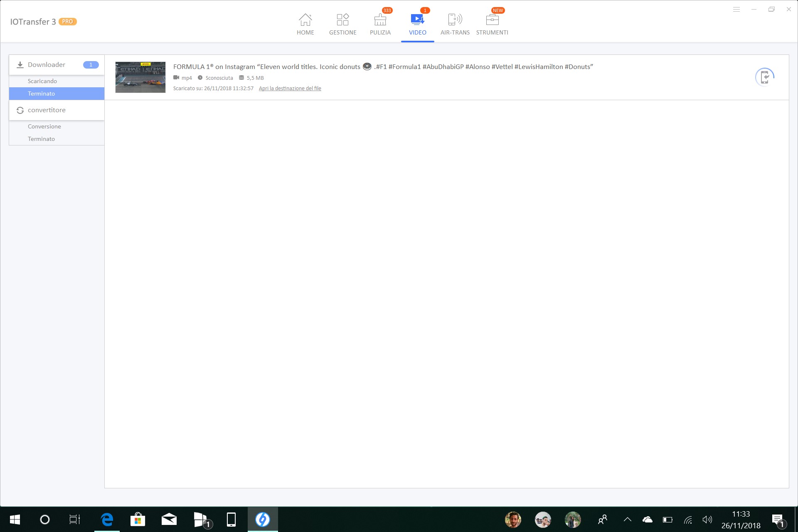798x532 pixels.
Task: Click the Downloader section header
Action: [x=57, y=65]
